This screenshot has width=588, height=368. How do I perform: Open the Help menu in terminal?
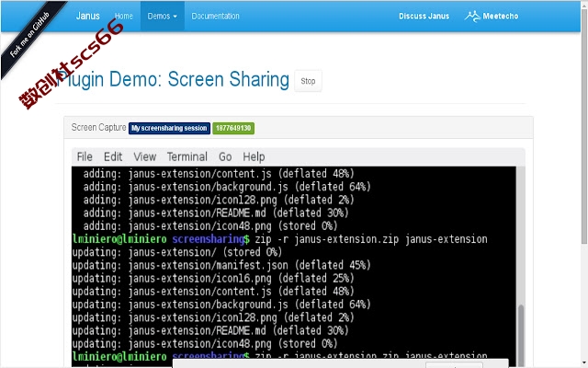click(254, 156)
